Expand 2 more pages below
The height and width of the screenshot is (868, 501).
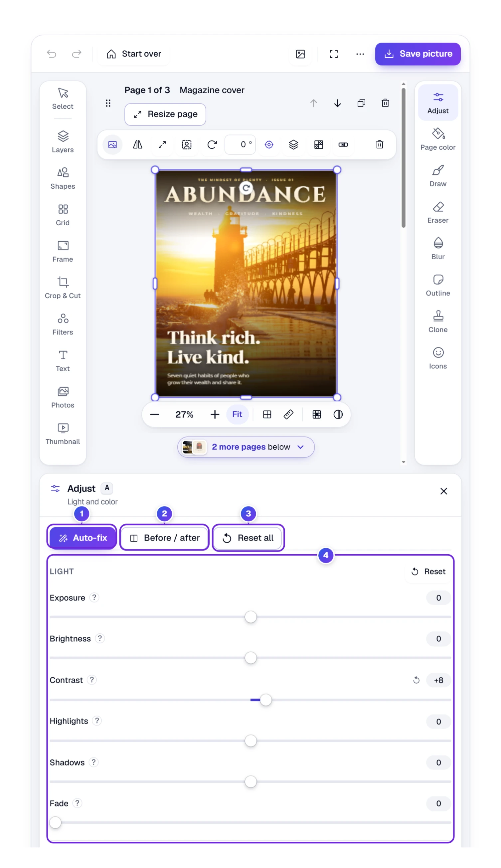tap(246, 447)
